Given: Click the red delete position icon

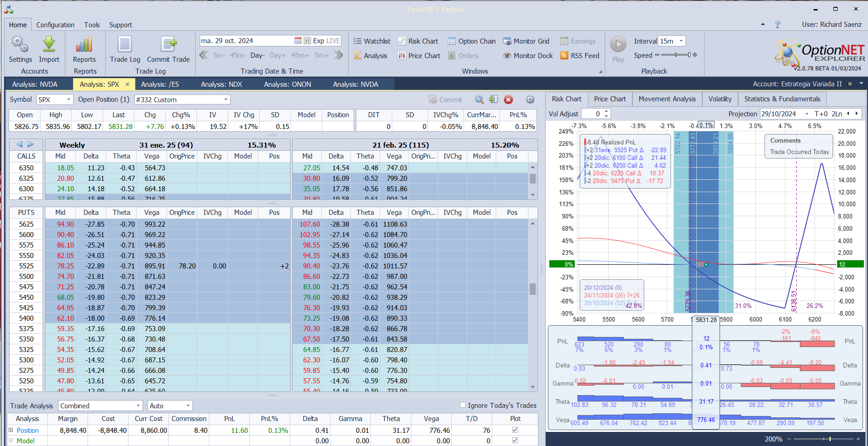Looking at the screenshot, I should point(508,100).
